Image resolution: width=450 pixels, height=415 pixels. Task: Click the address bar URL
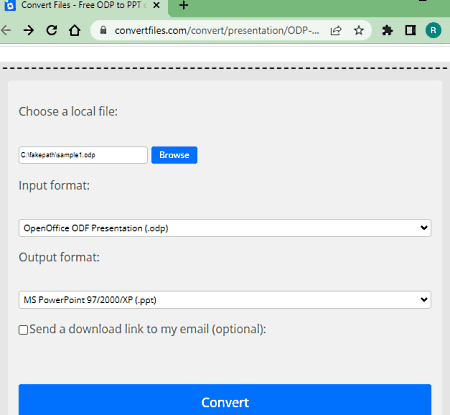coord(217,31)
